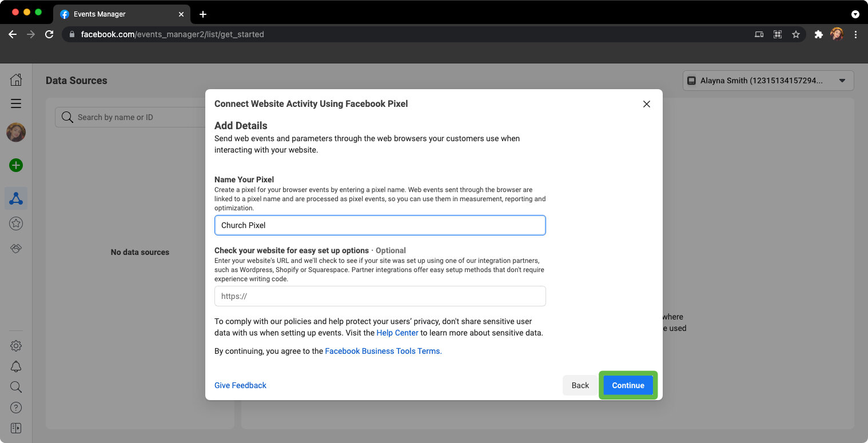Open Custom Conversions star icon
This screenshot has height=443, width=868.
pyautogui.click(x=16, y=224)
